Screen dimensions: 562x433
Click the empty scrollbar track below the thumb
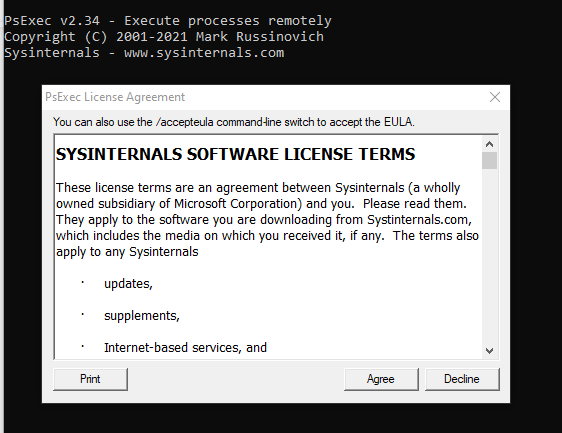click(x=489, y=256)
